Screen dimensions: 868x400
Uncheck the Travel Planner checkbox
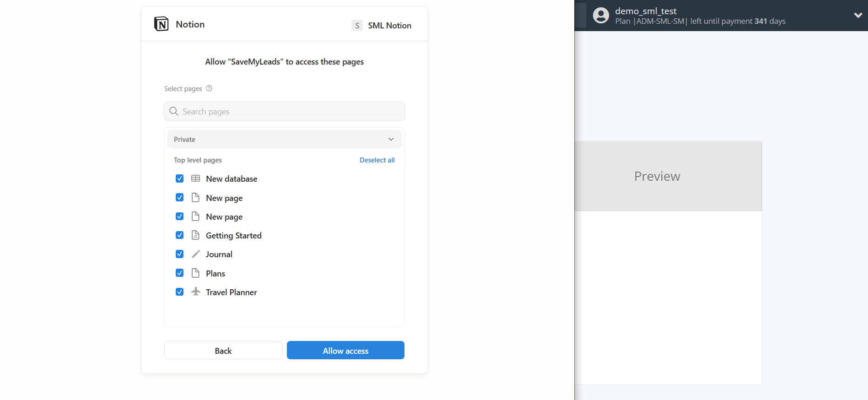click(x=179, y=292)
